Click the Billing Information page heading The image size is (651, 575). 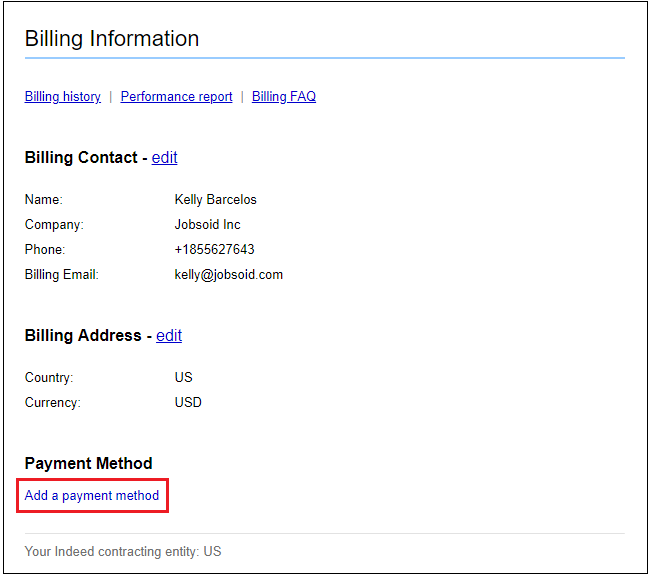(x=112, y=39)
